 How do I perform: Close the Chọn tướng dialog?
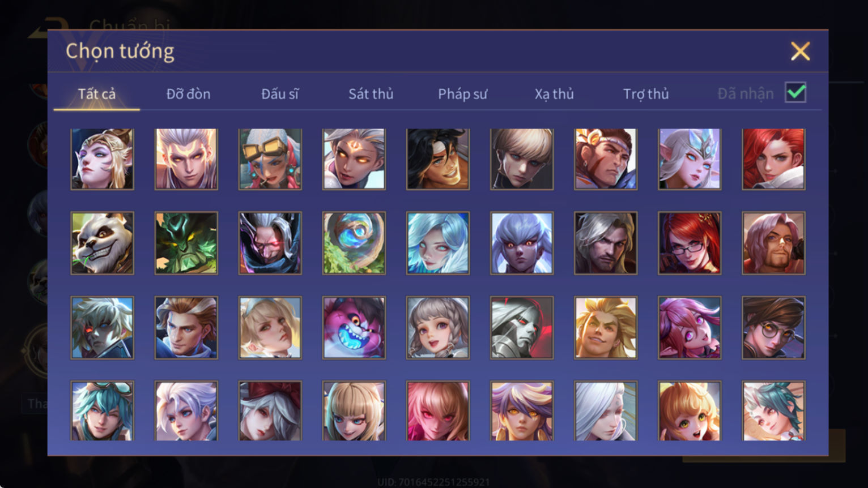(x=800, y=52)
